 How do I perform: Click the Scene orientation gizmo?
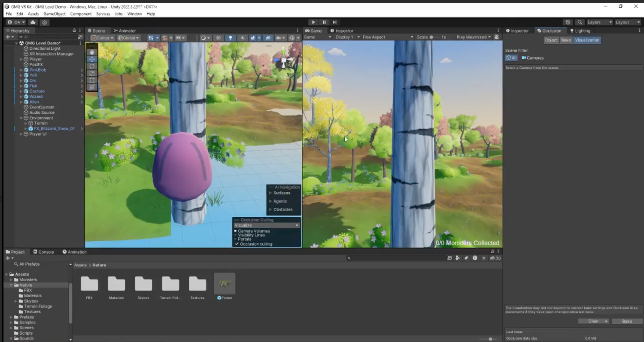[284, 59]
